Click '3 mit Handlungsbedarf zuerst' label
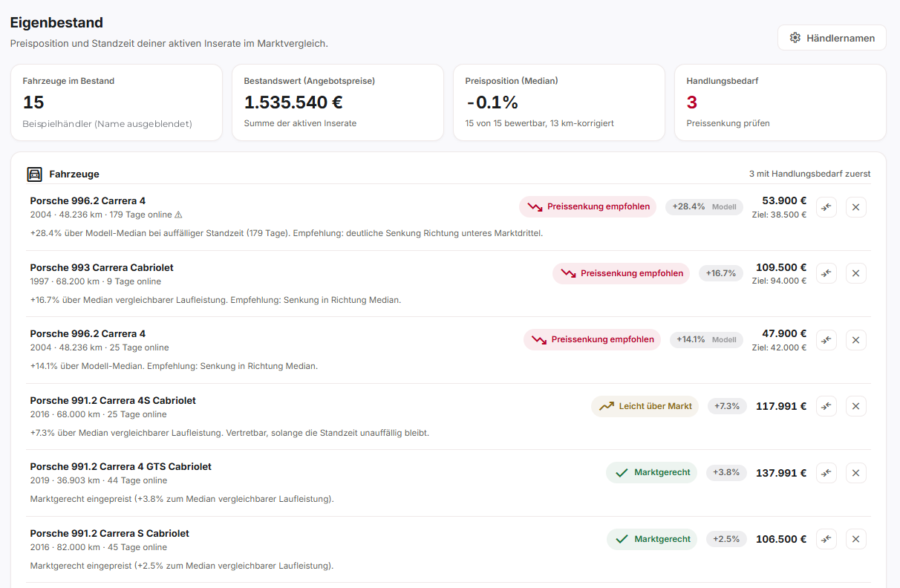Image resolution: width=900 pixels, height=588 pixels. point(809,174)
